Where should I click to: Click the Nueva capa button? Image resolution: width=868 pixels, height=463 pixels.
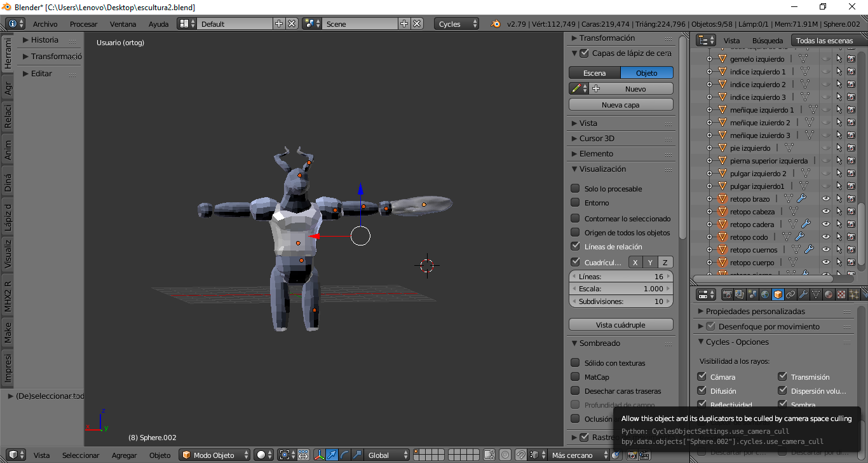coord(620,105)
